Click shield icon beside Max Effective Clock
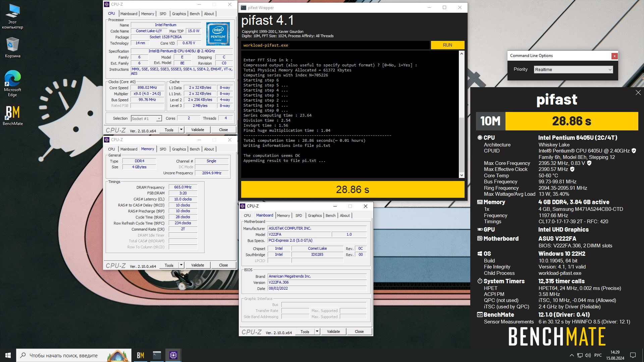This screenshot has height=362, width=644. point(572,169)
